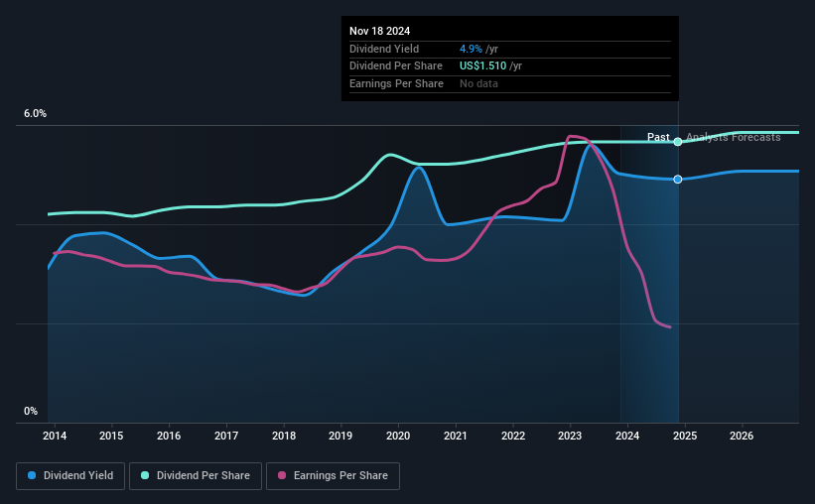This screenshot has height=504, width=815.
Task: Click the 2016 x-axis label
Action: pos(169,436)
